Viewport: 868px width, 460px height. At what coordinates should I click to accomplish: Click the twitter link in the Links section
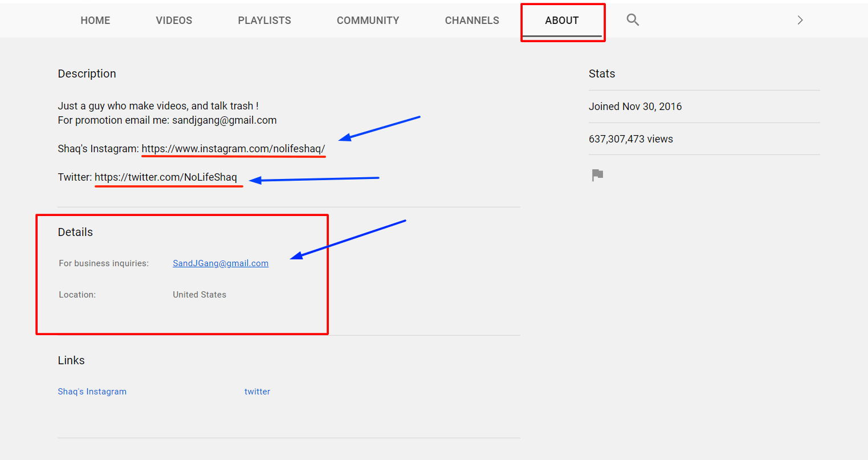pyautogui.click(x=257, y=391)
